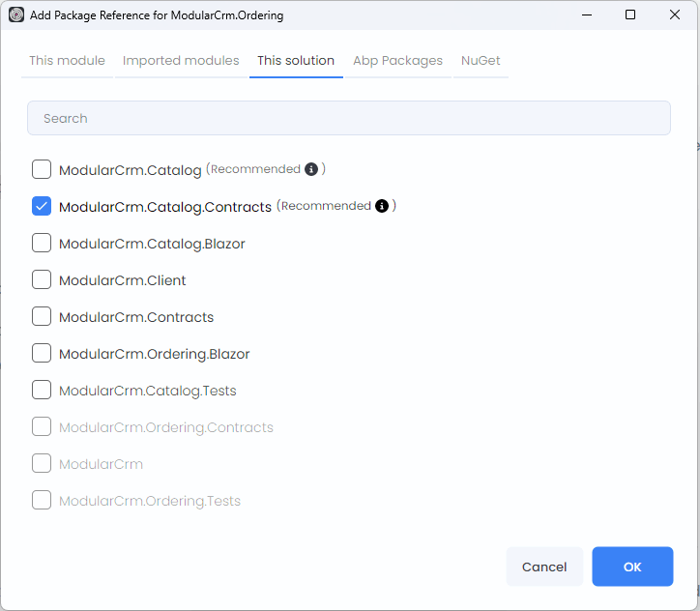Click info icon beside ModularCrm.Catalog.Contracts

tap(382, 206)
